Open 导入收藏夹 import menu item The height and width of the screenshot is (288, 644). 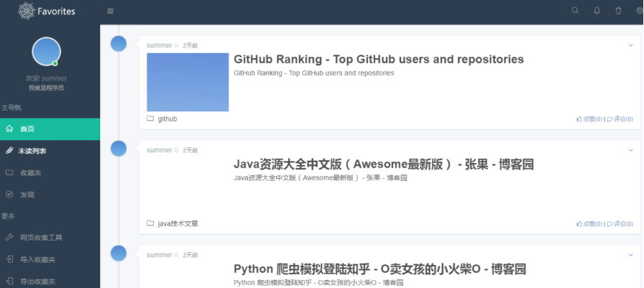point(50,259)
